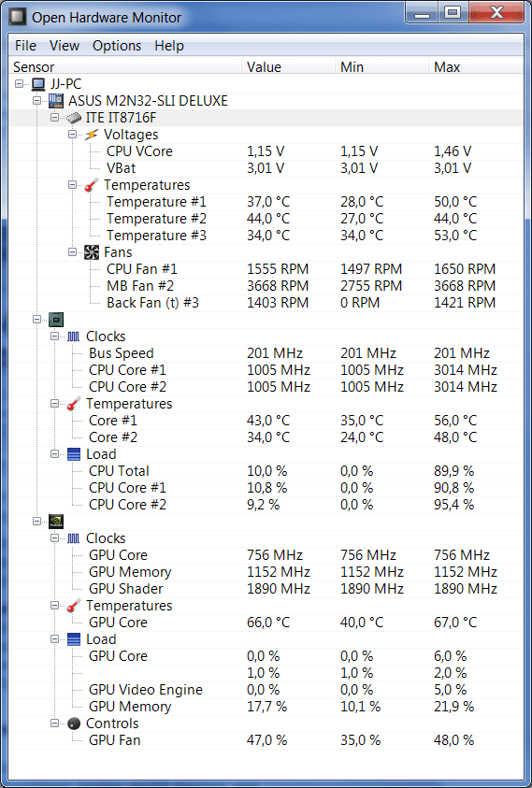Click the Value column header
Viewport: 532px width, 788px height.
[x=288, y=67]
